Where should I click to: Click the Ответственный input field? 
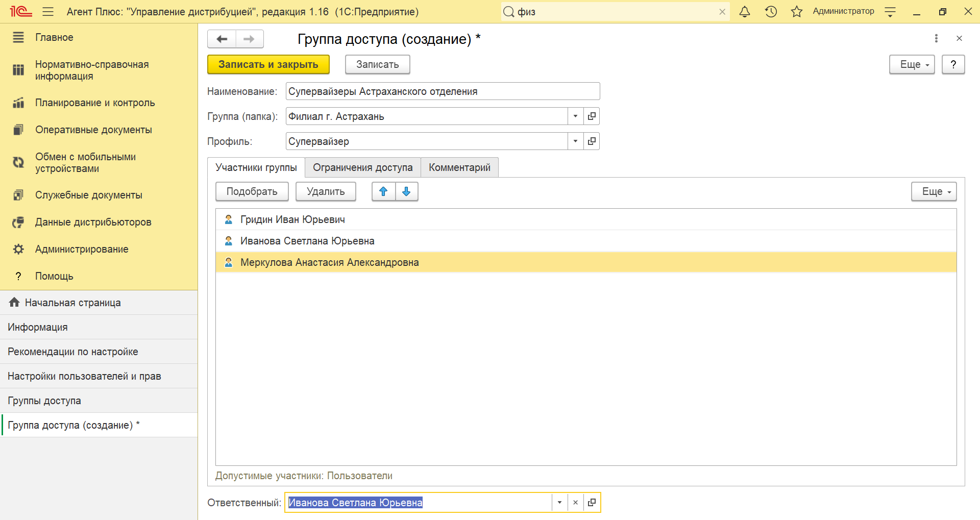419,503
